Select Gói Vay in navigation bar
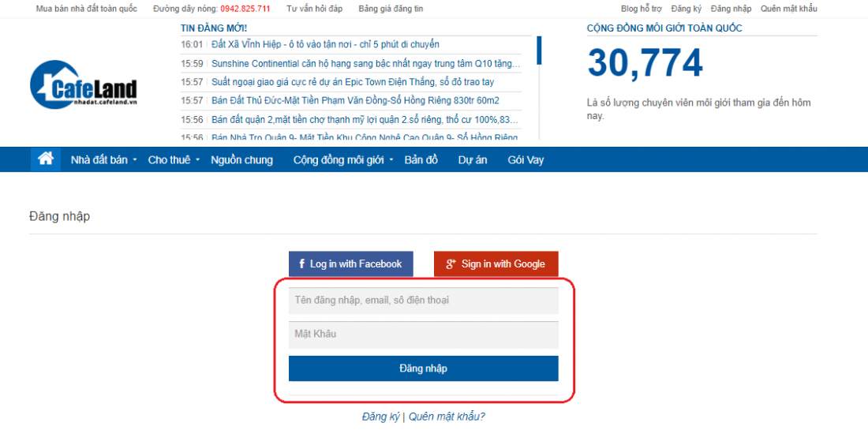The width and height of the screenshot is (868, 441). (x=526, y=160)
